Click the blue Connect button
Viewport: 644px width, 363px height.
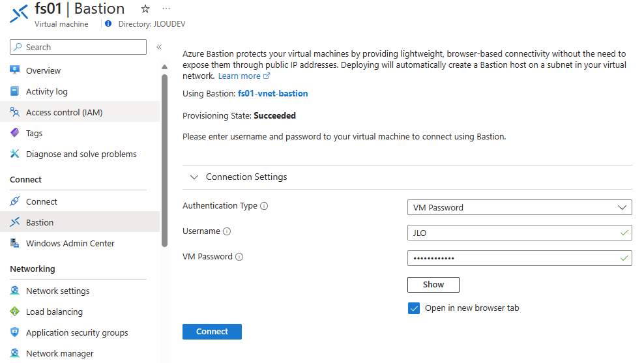212,332
